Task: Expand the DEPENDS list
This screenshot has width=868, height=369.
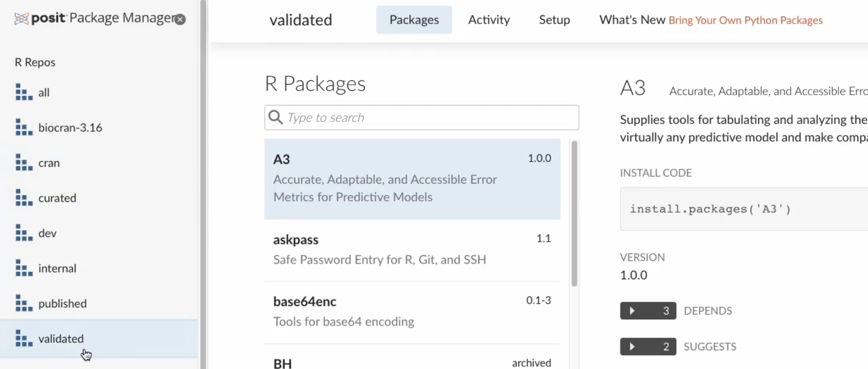Action: pyautogui.click(x=647, y=311)
